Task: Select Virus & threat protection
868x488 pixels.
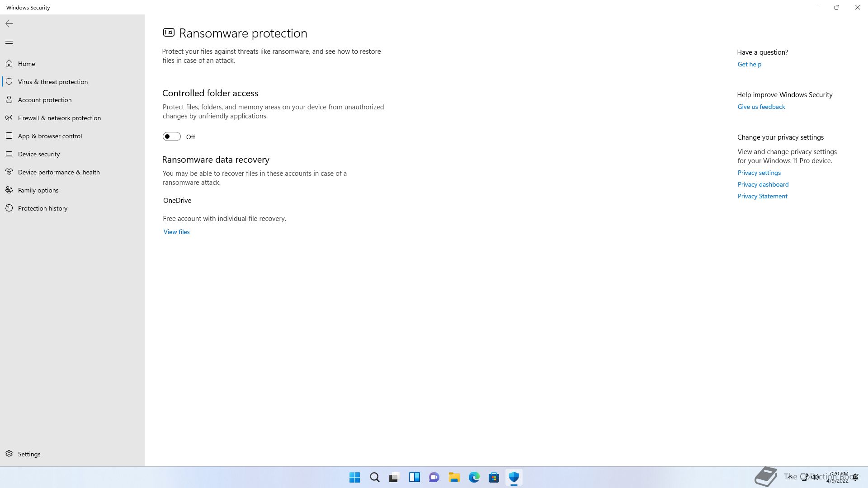Action: coord(72,82)
